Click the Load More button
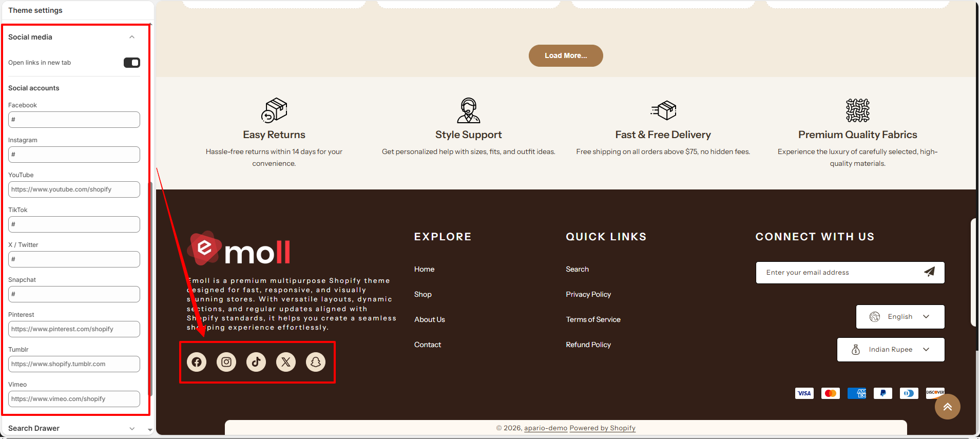Viewport: 980px width, 439px height. [566, 55]
